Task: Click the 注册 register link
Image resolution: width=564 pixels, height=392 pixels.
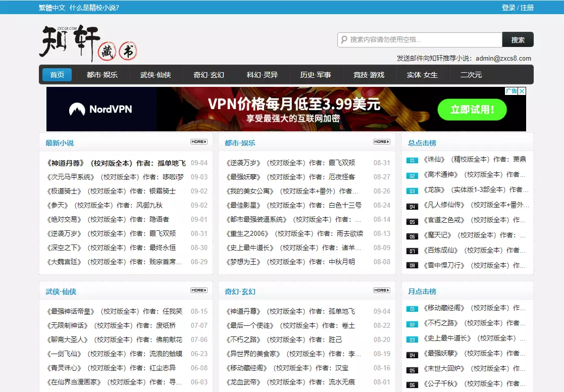Action: (x=527, y=8)
